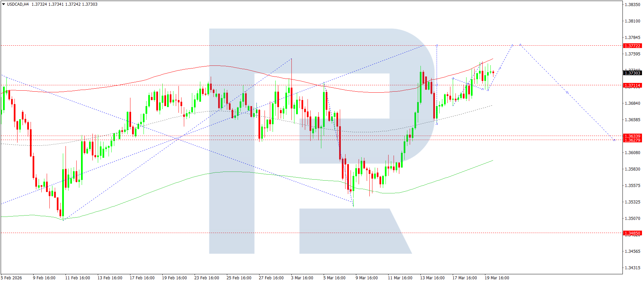Screen dimensions: 644x282
Task: Click the 23 Feb 16:00 time label
Action: 206,278
